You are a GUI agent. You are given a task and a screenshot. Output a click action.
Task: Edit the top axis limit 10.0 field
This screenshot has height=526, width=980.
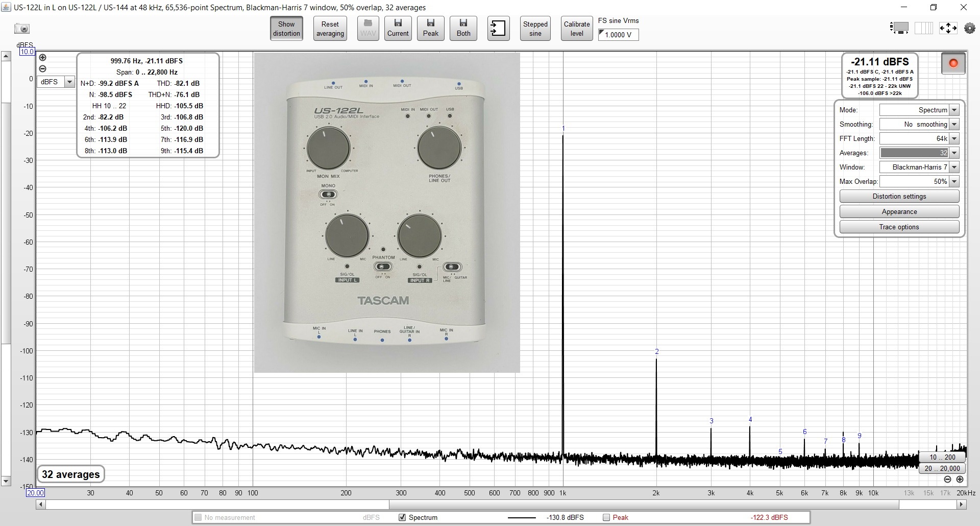click(27, 52)
